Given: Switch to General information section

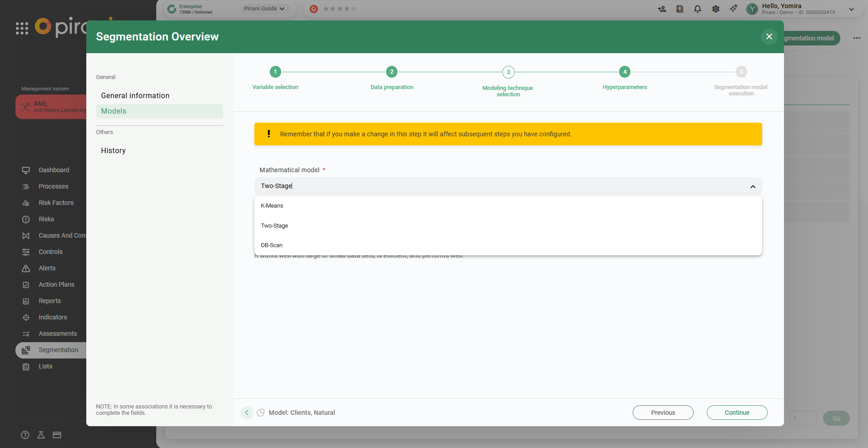Looking at the screenshot, I should pyautogui.click(x=135, y=96).
